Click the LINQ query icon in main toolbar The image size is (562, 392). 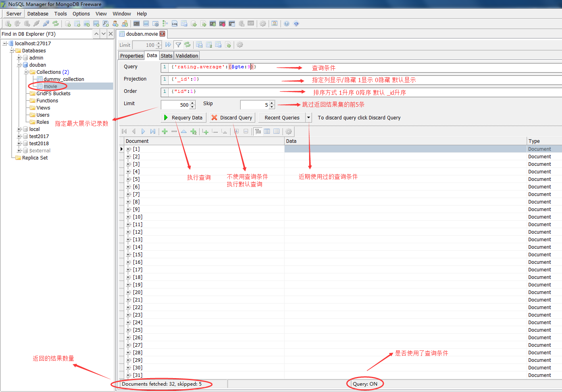tap(174, 24)
